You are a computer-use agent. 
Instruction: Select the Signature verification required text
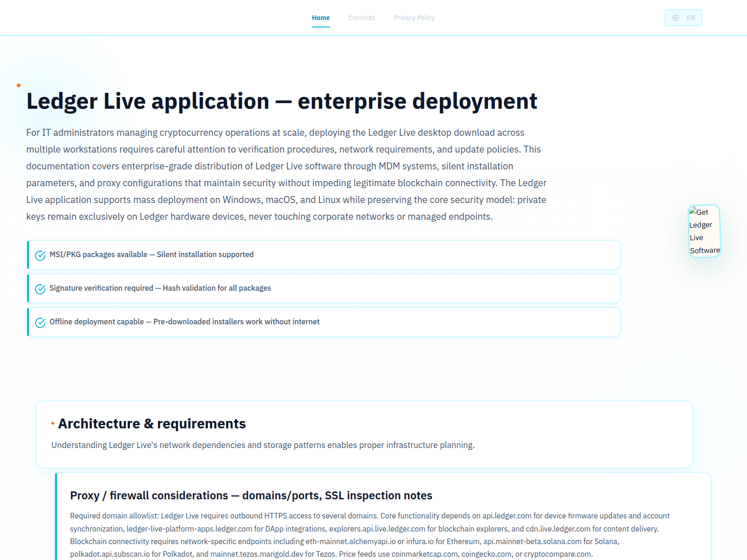click(x=160, y=288)
